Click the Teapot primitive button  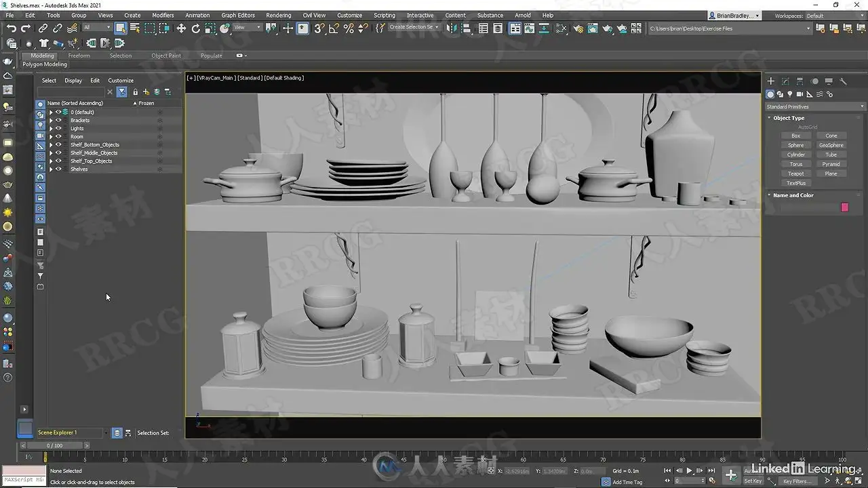pos(796,174)
